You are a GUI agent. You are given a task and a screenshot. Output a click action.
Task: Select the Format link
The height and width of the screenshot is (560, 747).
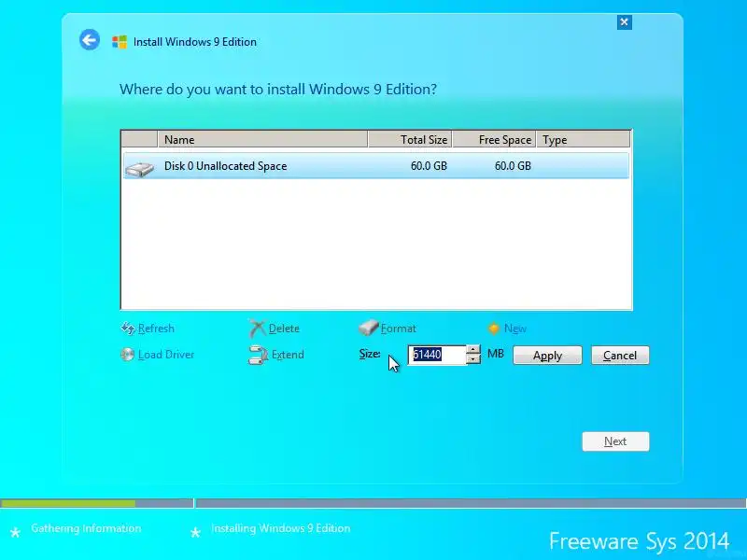(399, 329)
